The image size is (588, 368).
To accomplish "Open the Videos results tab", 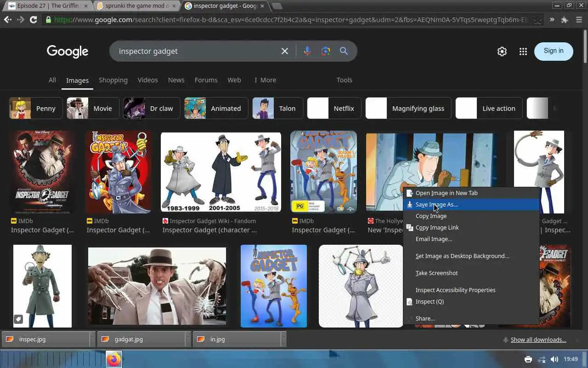I will tap(147, 80).
